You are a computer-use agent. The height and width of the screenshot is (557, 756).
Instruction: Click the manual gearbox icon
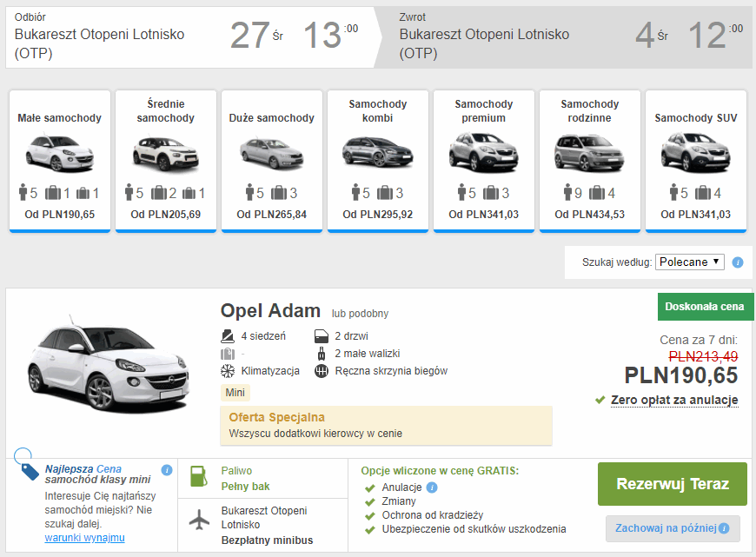322,371
